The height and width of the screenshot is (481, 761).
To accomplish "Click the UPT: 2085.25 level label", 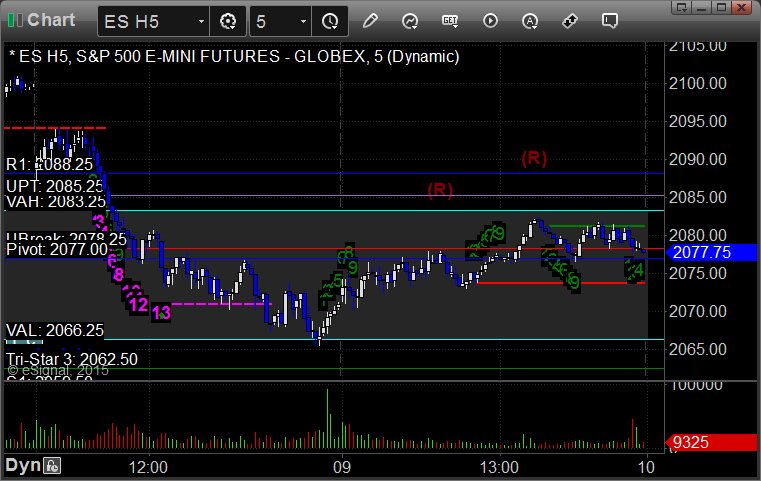I will pos(55,186).
